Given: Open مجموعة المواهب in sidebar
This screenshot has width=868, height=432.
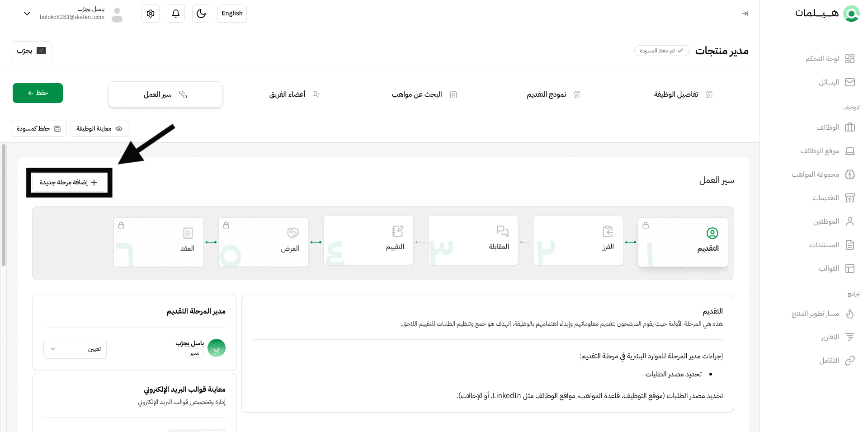Looking at the screenshot, I should 823,174.
